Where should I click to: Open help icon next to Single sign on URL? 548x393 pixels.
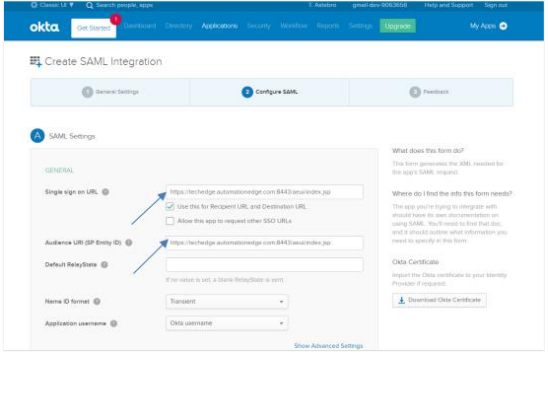tap(105, 192)
